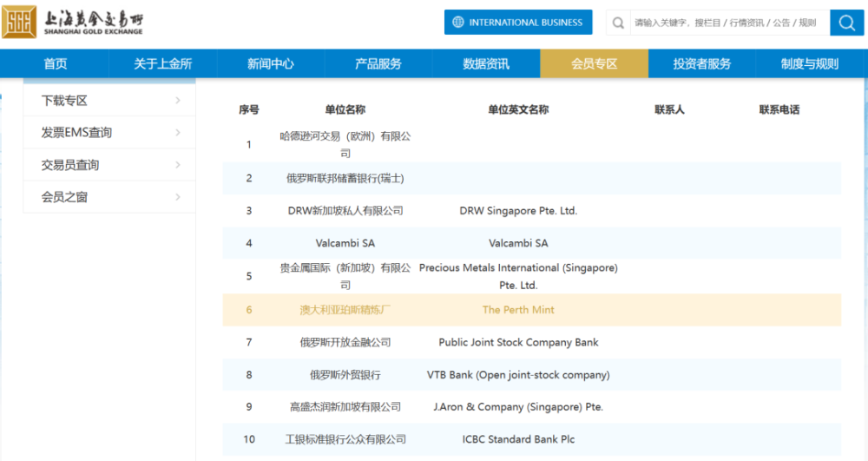Open the 新闻中心 menu item
This screenshot has height=461, width=868.
coord(270,63)
